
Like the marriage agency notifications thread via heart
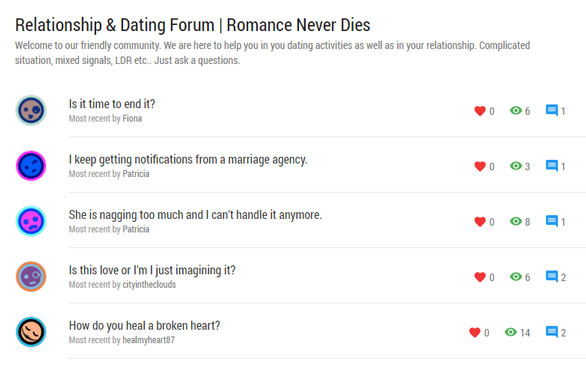point(480,166)
